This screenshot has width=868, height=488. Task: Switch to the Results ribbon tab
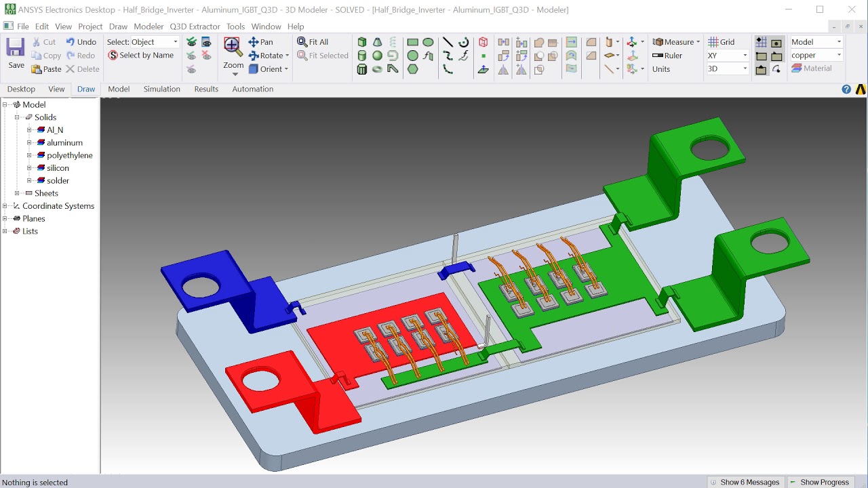point(206,89)
